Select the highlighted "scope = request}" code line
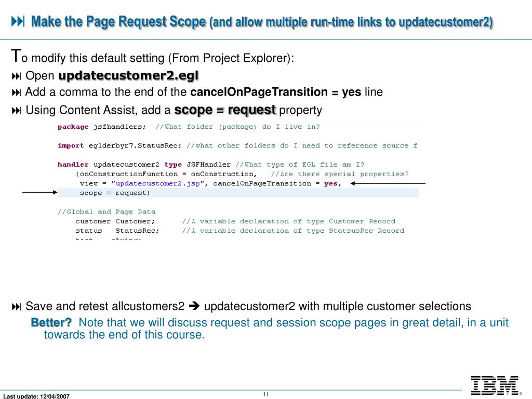Image resolution: width=532 pixels, height=399 pixels. (115, 193)
